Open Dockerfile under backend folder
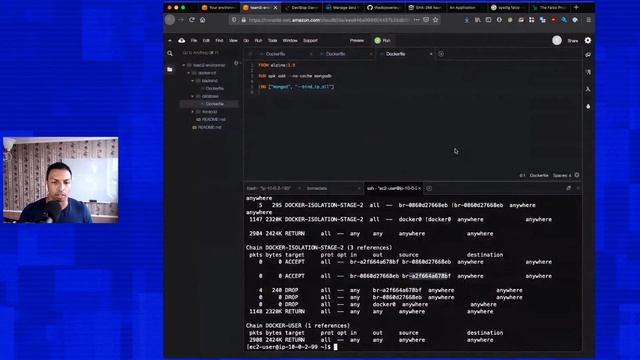Image resolution: width=640 pixels, height=360 pixels. click(x=214, y=89)
